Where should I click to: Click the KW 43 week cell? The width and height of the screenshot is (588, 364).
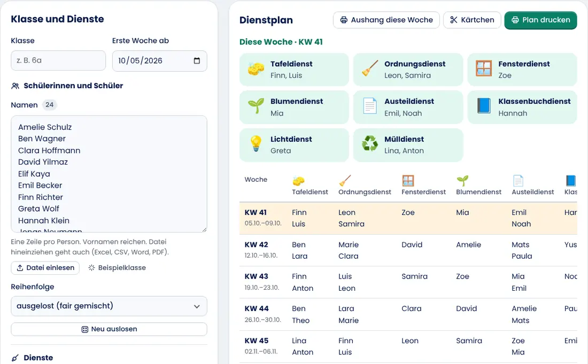tap(262, 282)
